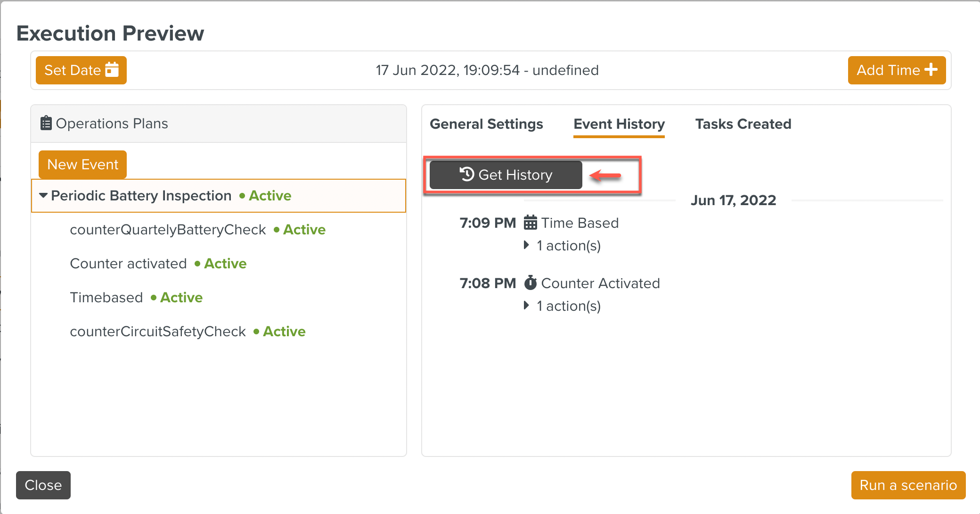Click Run a scenario button

click(908, 485)
